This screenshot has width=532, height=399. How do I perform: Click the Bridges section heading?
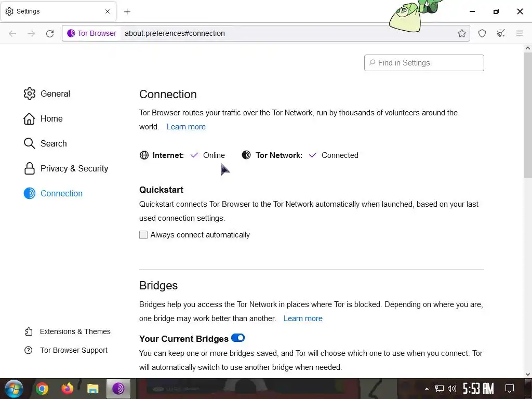click(x=158, y=285)
